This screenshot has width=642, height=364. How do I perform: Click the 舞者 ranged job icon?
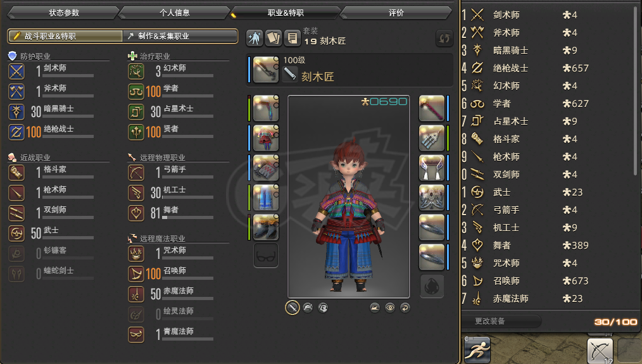(x=136, y=213)
